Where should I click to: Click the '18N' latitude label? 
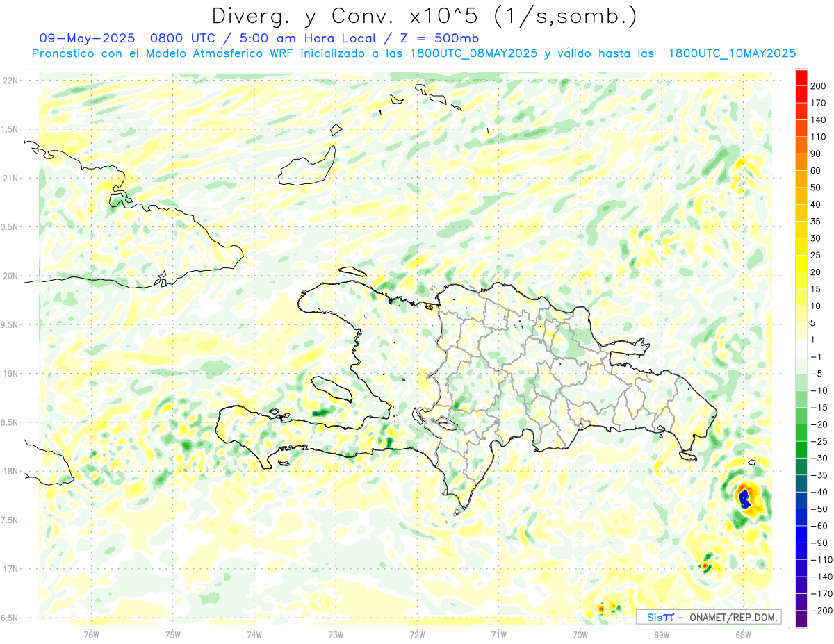(11, 472)
